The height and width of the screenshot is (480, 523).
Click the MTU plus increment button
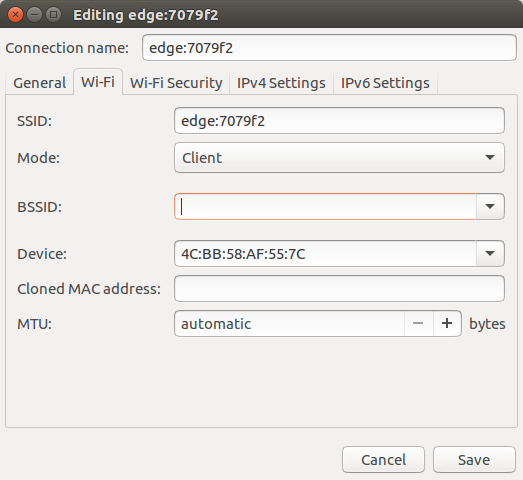tap(447, 324)
